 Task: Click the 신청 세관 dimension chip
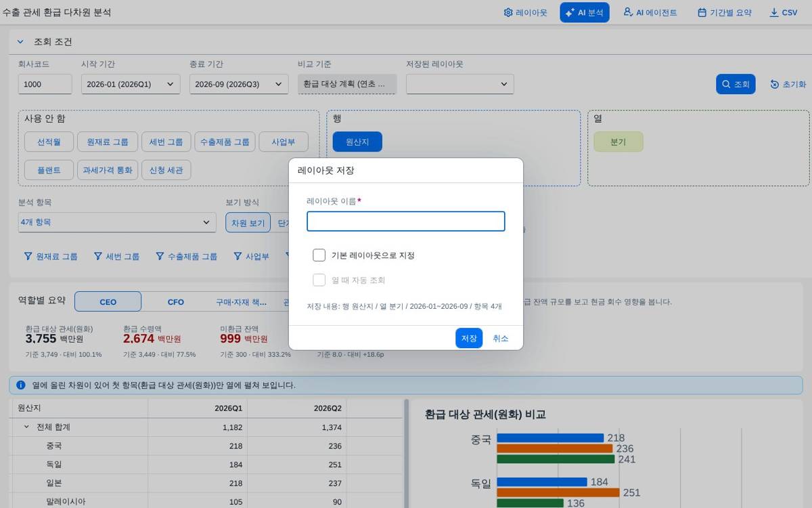[166, 170]
